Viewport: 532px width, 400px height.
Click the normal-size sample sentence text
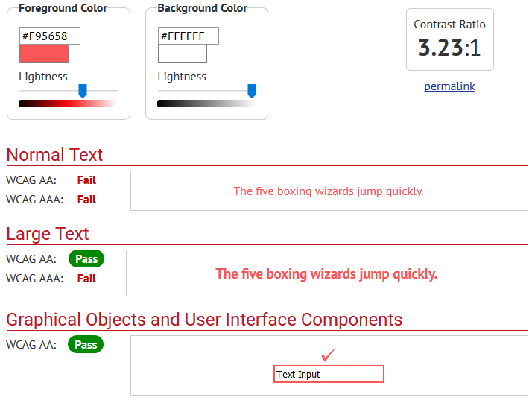[x=329, y=191]
